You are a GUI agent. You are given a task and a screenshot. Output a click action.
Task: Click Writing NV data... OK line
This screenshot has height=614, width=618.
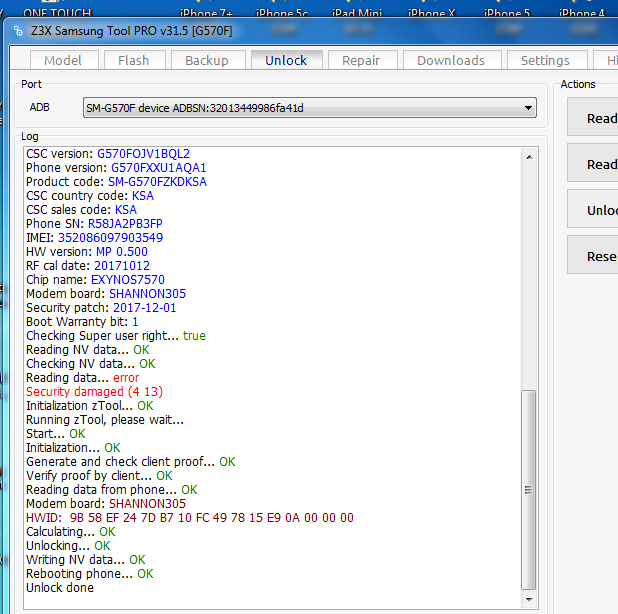(86, 560)
